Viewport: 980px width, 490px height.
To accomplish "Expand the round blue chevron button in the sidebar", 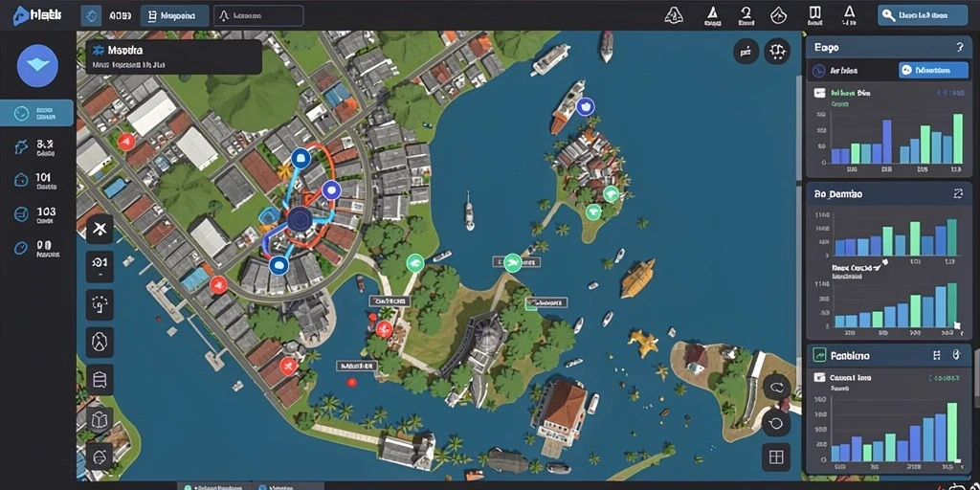I will coord(37,66).
